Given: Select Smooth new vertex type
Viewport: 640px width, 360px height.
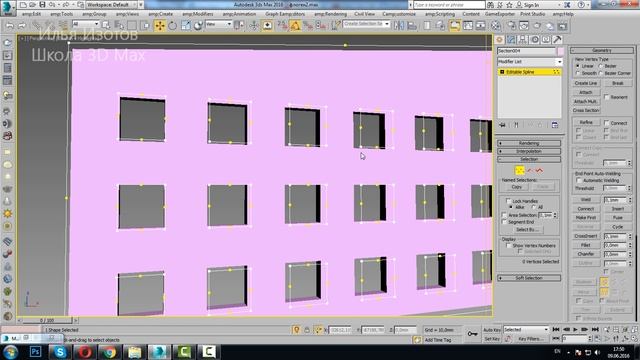Looking at the screenshot, I should (x=578, y=73).
